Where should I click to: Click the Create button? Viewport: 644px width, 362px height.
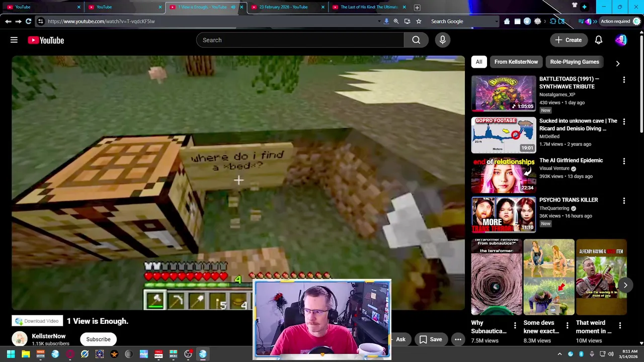pyautogui.click(x=569, y=40)
